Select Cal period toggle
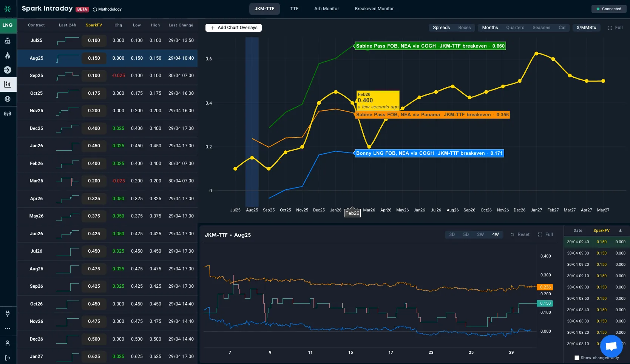Image resolution: width=630 pixels, height=364 pixels. coord(562,28)
